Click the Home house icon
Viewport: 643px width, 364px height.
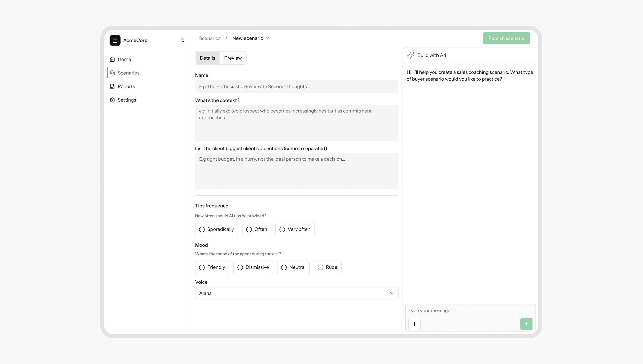click(112, 59)
